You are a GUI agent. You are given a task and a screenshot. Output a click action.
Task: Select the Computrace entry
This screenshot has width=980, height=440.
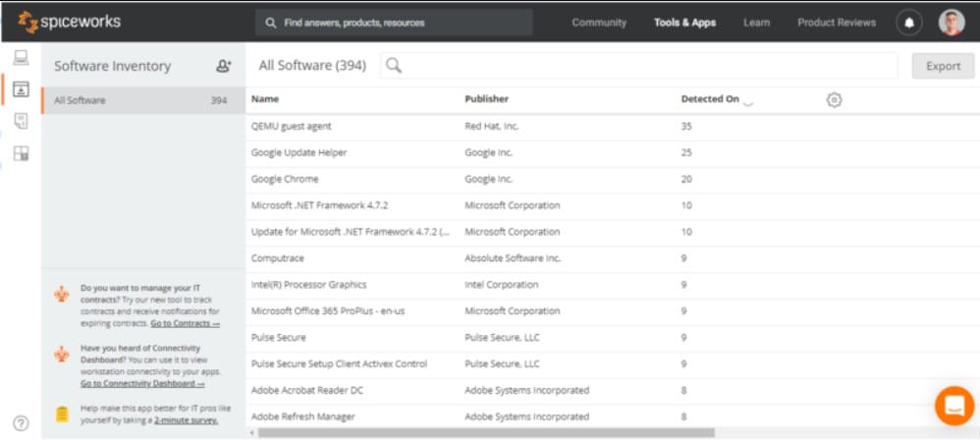(613, 258)
